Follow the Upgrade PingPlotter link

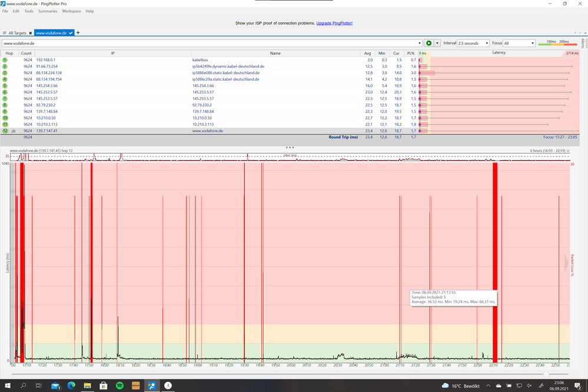pos(334,22)
